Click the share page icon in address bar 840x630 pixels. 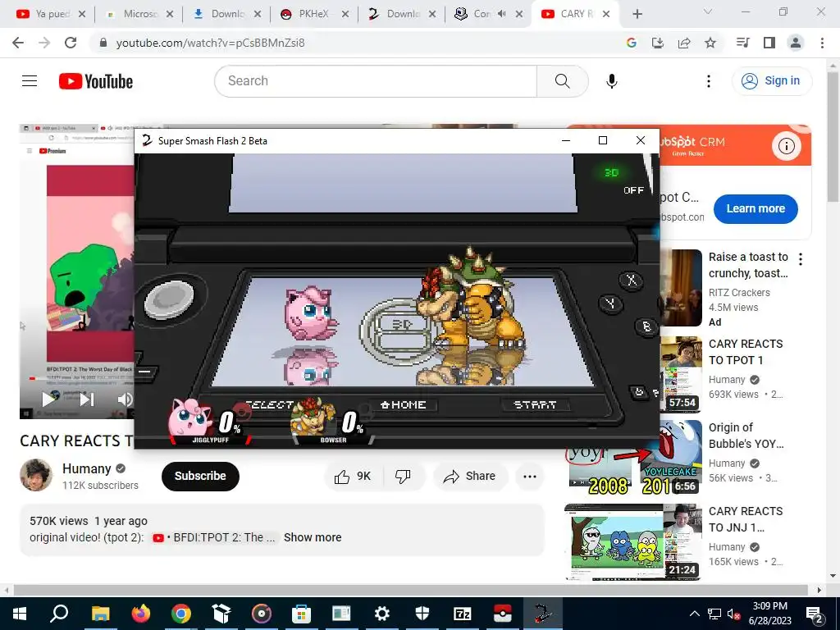[x=684, y=43]
